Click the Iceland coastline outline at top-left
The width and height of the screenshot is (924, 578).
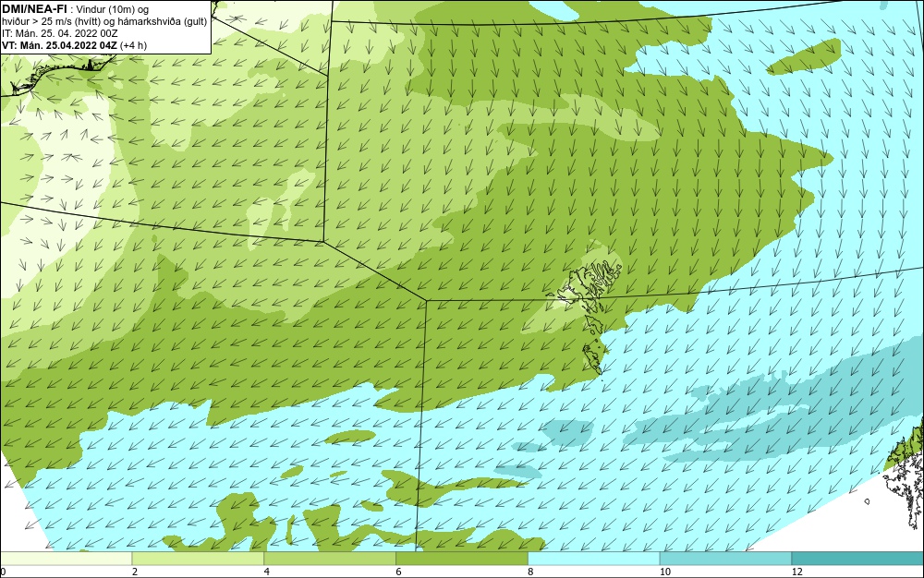(56, 74)
